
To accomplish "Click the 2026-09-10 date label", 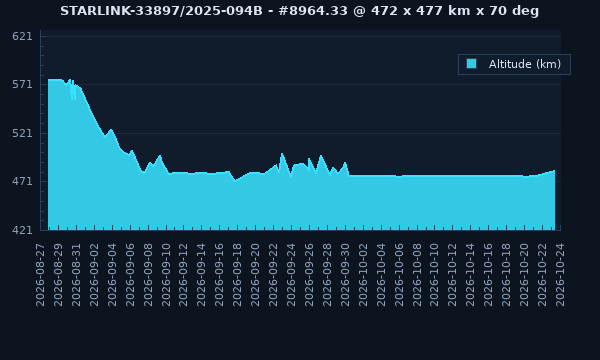I will point(166,275).
